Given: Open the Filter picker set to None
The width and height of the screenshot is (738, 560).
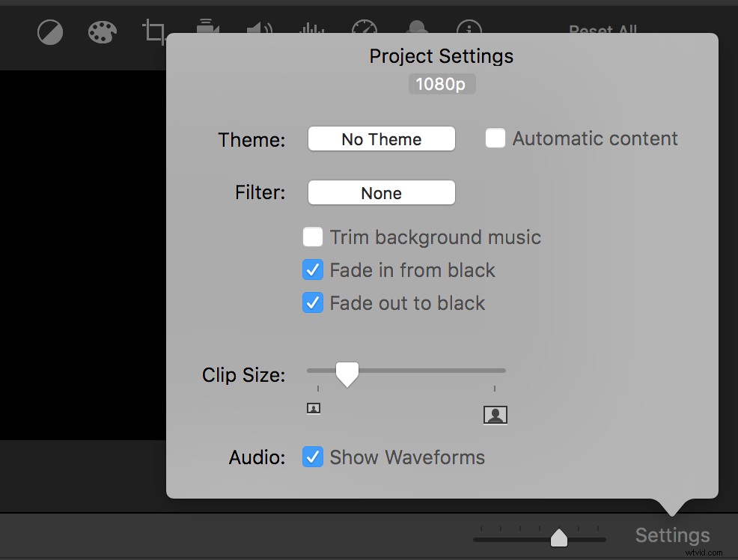Looking at the screenshot, I should pos(381,192).
